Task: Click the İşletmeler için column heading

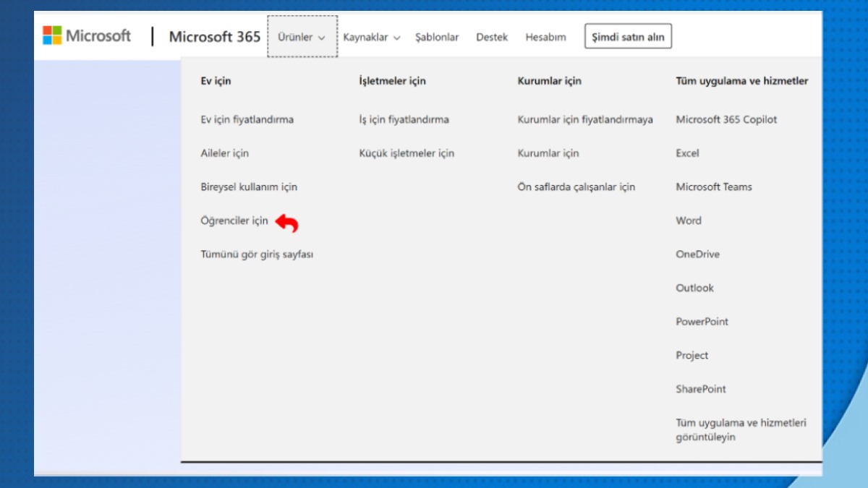Action: [x=392, y=81]
